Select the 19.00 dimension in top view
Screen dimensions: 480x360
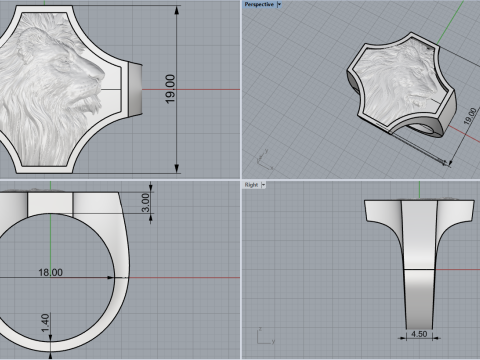click(170, 89)
